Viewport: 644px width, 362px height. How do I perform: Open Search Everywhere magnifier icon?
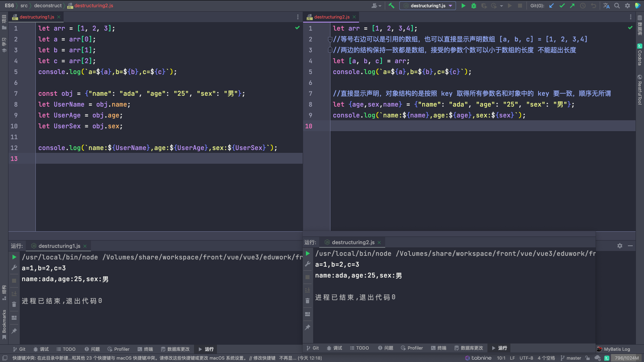point(617,6)
